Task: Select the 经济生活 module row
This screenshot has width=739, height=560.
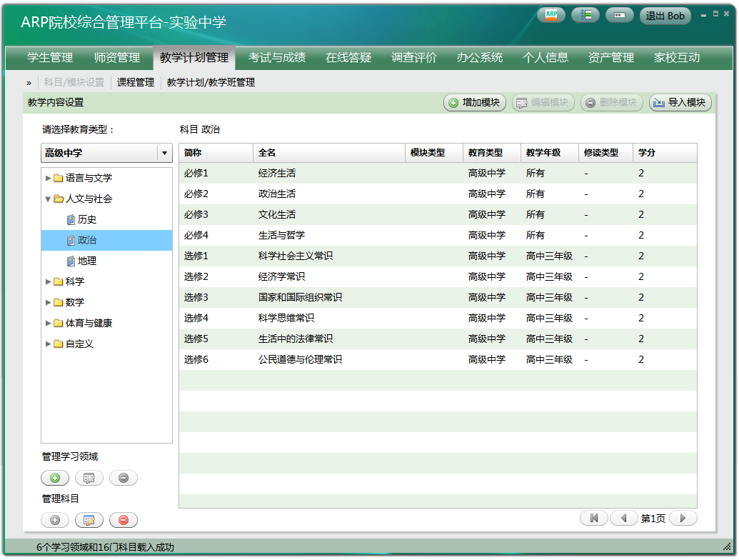Action: click(x=438, y=174)
